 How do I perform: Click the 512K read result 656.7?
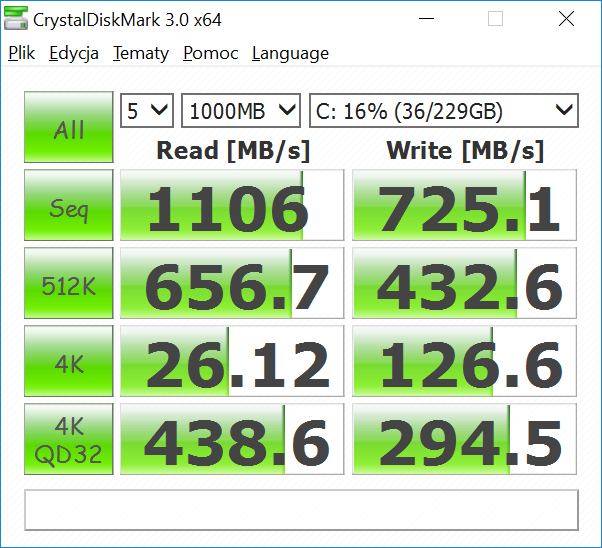[x=232, y=283]
